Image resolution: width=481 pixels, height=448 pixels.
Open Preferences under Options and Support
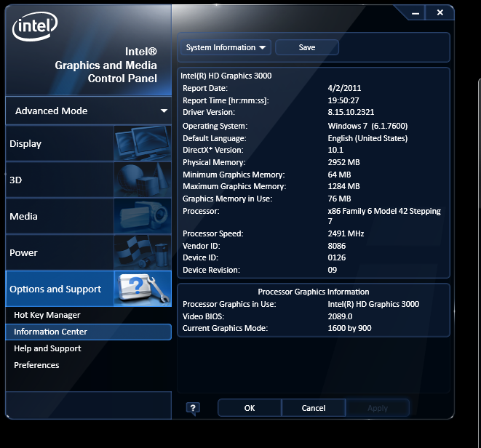coord(36,365)
